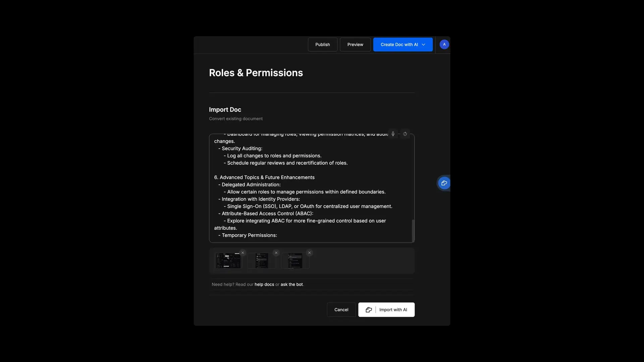Image resolution: width=644 pixels, height=362 pixels.
Task: Click the AI import icon in button
Action: tap(368, 309)
